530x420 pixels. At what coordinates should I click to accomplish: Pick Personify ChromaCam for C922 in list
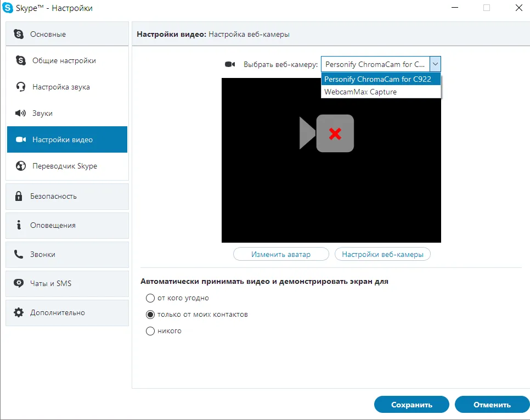pos(377,79)
